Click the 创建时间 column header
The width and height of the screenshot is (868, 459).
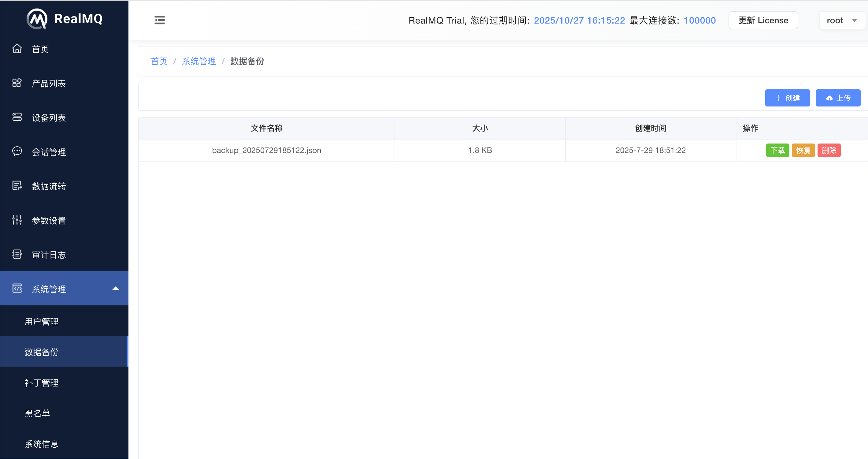[x=651, y=129]
